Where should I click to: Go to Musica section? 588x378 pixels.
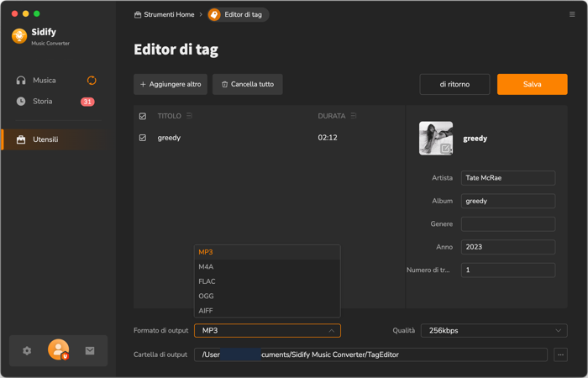(45, 81)
